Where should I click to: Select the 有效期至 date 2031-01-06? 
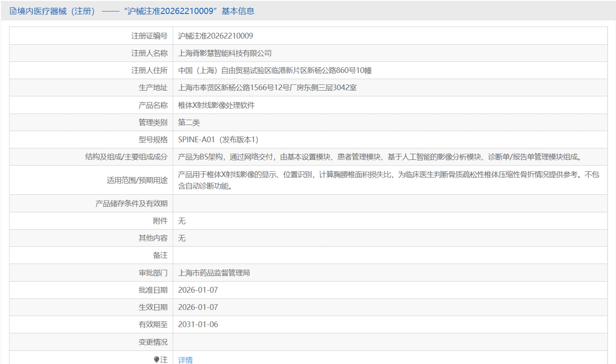pyautogui.click(x=198, y=325)
